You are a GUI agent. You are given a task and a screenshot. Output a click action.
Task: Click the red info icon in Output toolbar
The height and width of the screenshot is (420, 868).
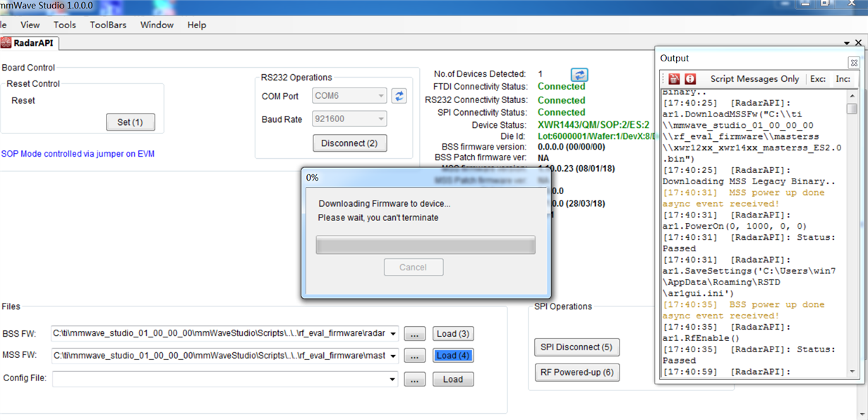pos(690,79)
